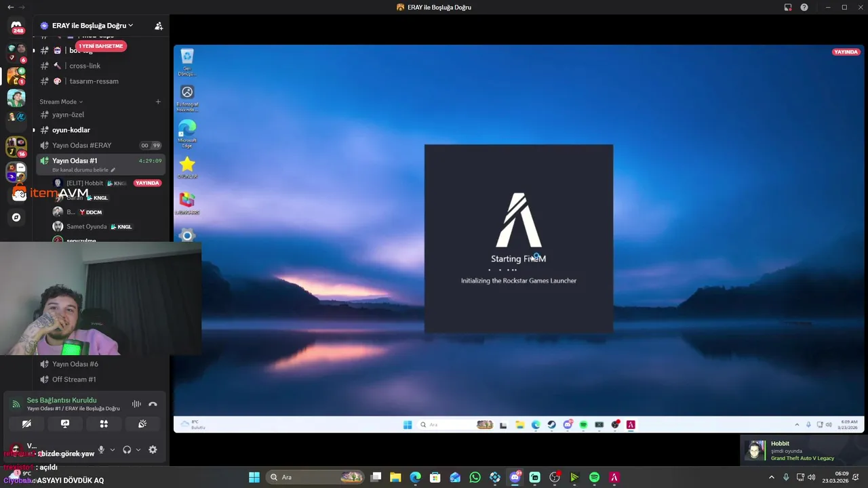Open server folder with 16 badge
This screenshot has height=488, width=868.
pos(16,147)
